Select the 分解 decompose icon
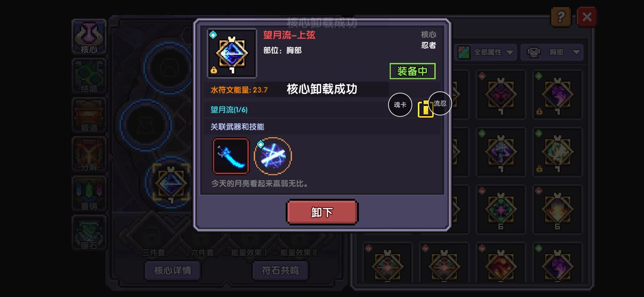The height and width of the screenshot is (297, 644). pos(89,155)
